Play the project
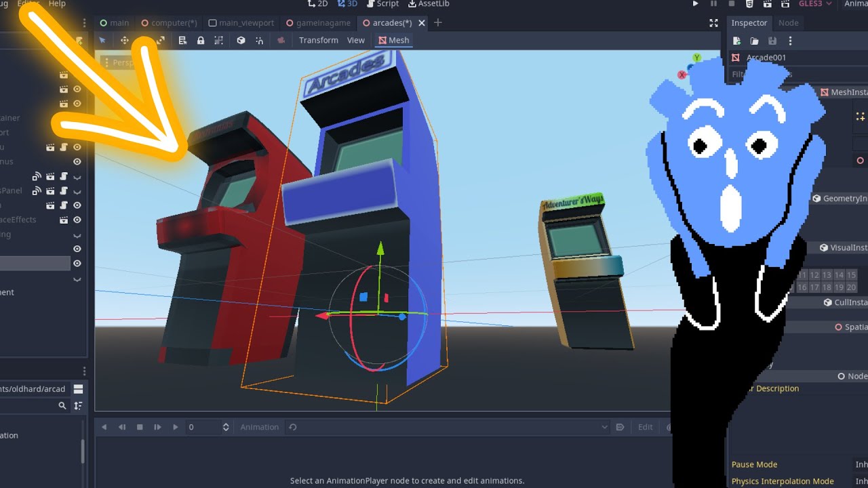 click(x=695, y=4)
